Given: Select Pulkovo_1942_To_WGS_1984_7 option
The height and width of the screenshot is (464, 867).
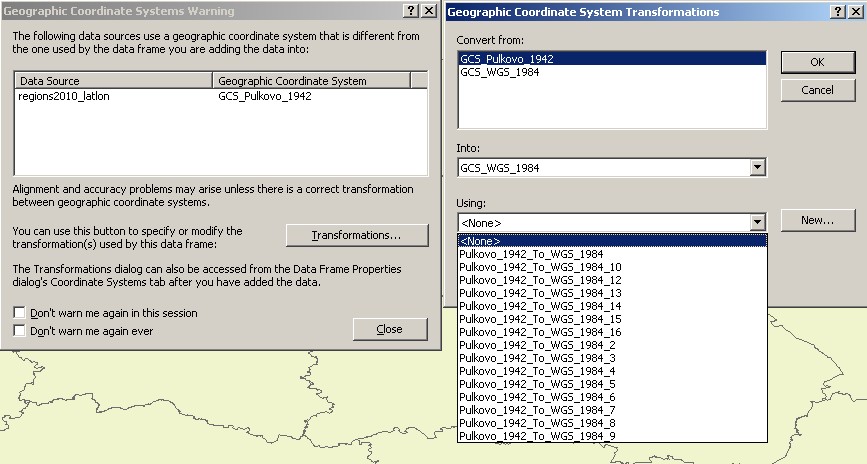Looking at the screenshot, I should pyautogui.click(x=612, y=410).
